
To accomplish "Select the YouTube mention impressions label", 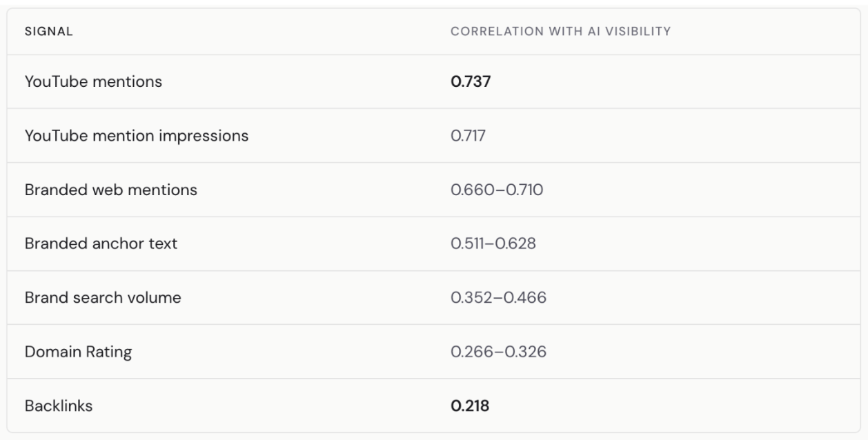I will coord(137,136).
